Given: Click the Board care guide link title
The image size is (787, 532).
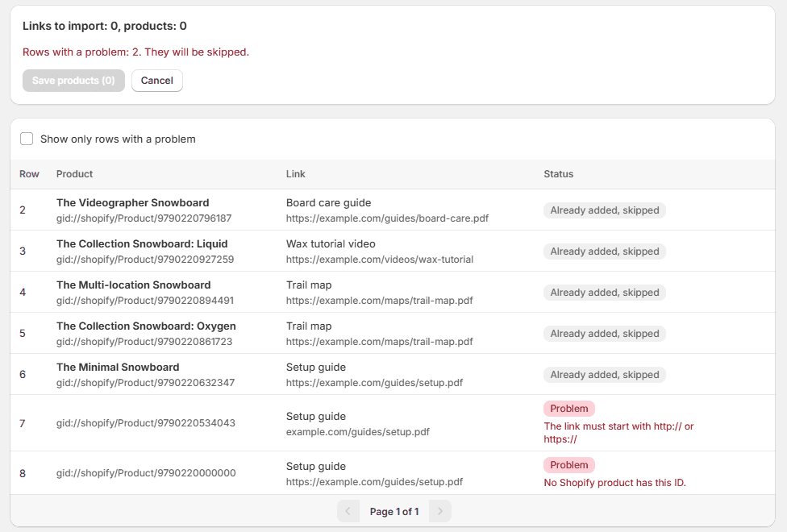Looking at the screenshot, I should click(329, 203).
